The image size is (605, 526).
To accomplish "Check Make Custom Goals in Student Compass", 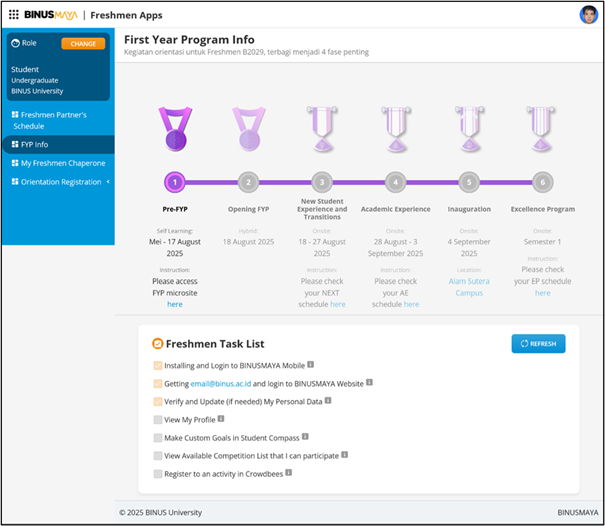I will [157, 438].
